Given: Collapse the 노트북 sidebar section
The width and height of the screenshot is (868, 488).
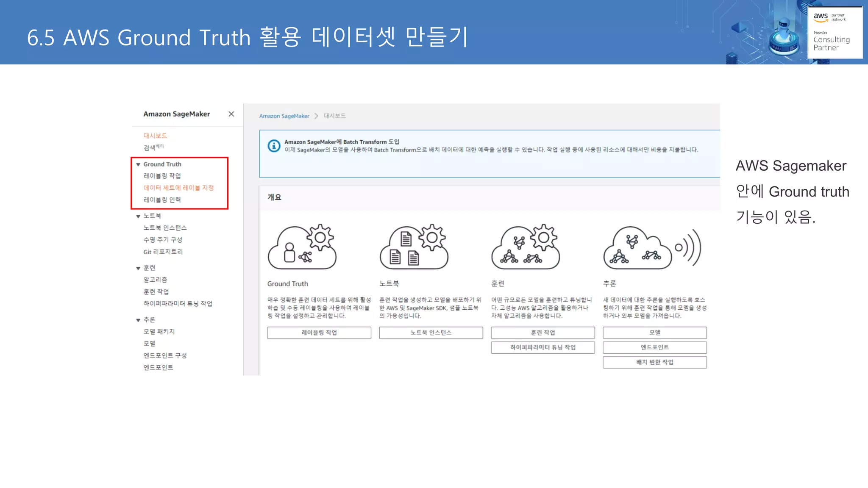Looking at the screenshot, I should tap(138, 216).
